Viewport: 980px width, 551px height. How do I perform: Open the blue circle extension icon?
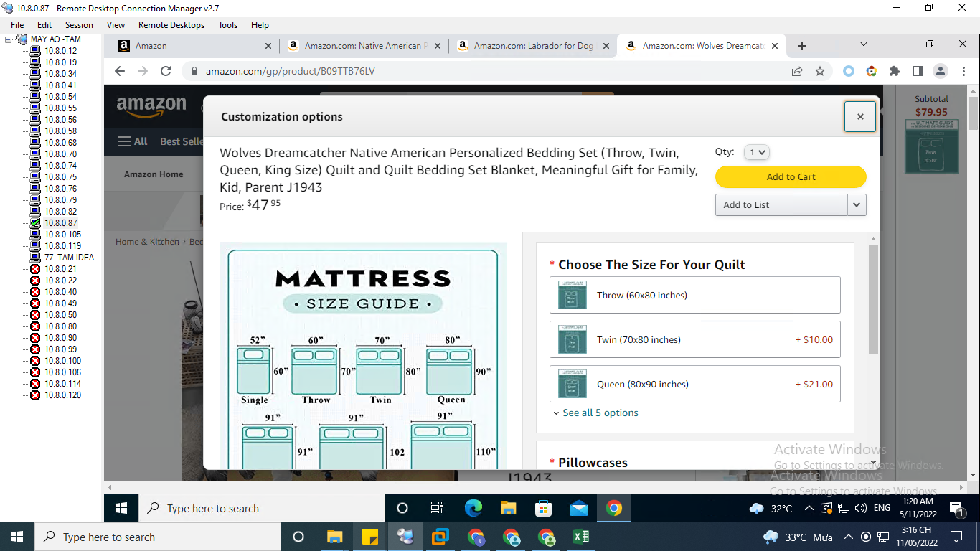849,71
